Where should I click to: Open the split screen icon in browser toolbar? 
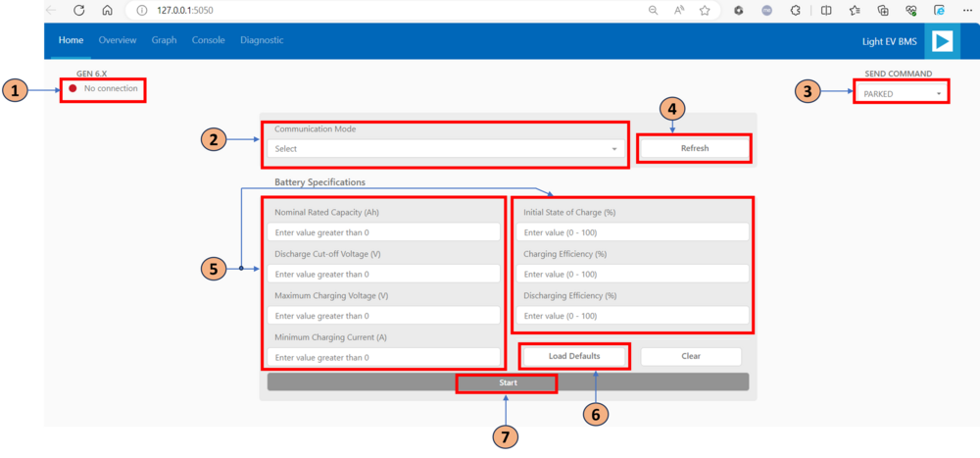pyautogui.click(x=825, y=10)
